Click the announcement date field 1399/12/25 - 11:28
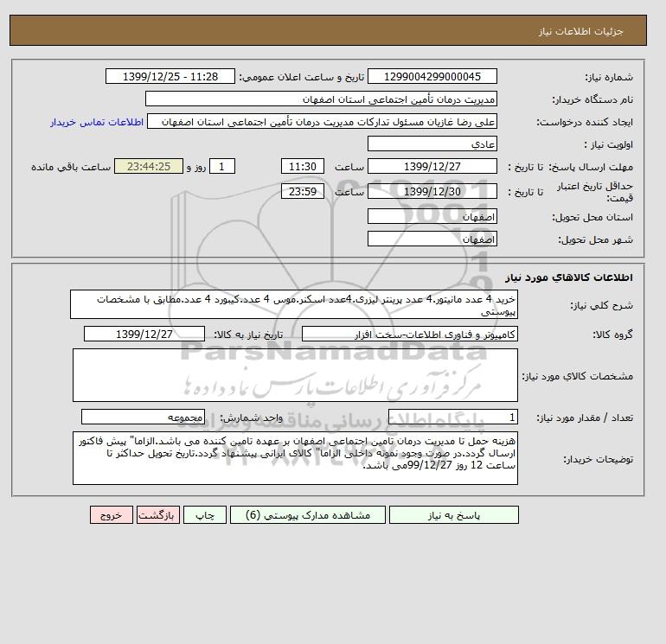The height and width of the screenshot is (644, 666). point(170,76)
